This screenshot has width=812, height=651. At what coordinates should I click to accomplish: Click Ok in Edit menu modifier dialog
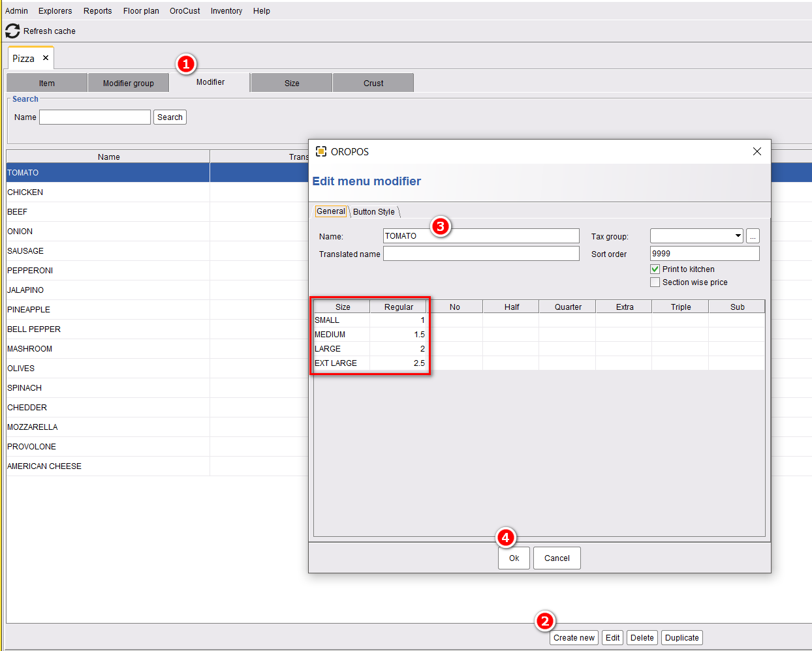(x=514, y=558)
